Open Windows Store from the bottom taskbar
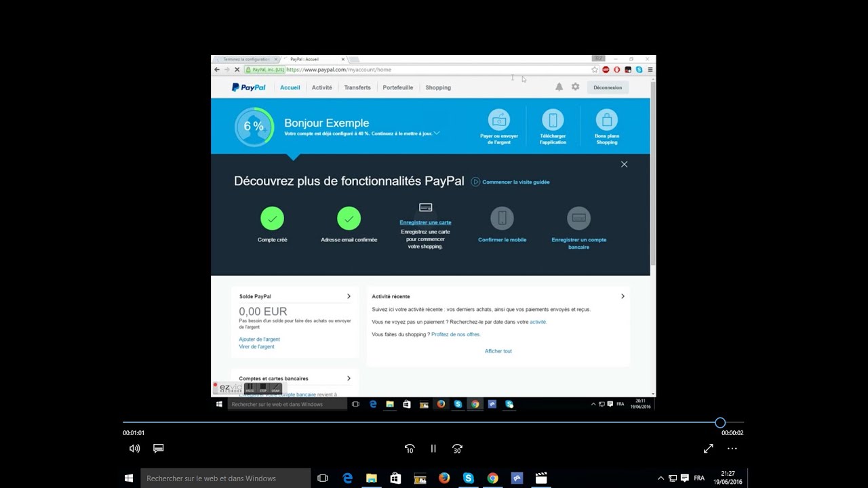 (x=395, y=478)
